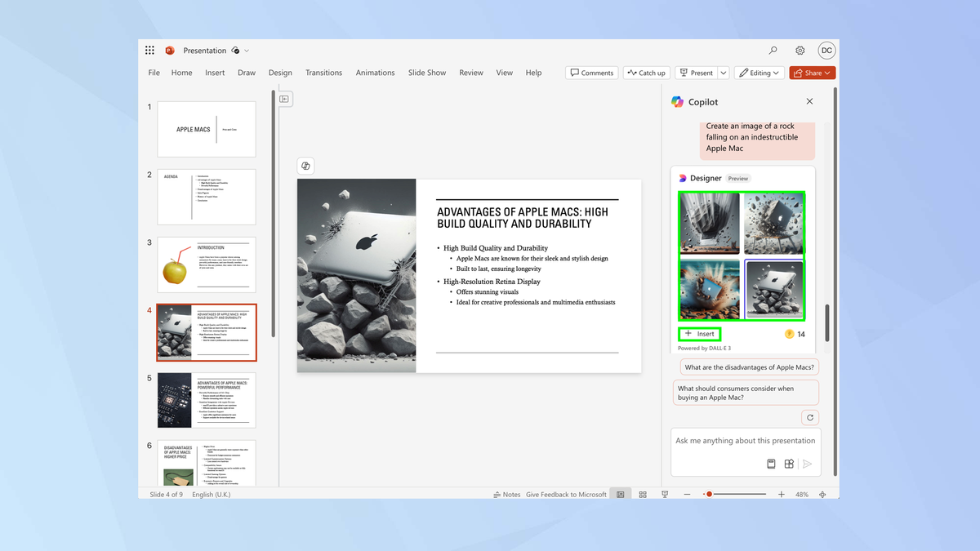980x551 pixels.
Task: Open the Copilot pane icon in Designer panel
Action: tap(684, 178)
